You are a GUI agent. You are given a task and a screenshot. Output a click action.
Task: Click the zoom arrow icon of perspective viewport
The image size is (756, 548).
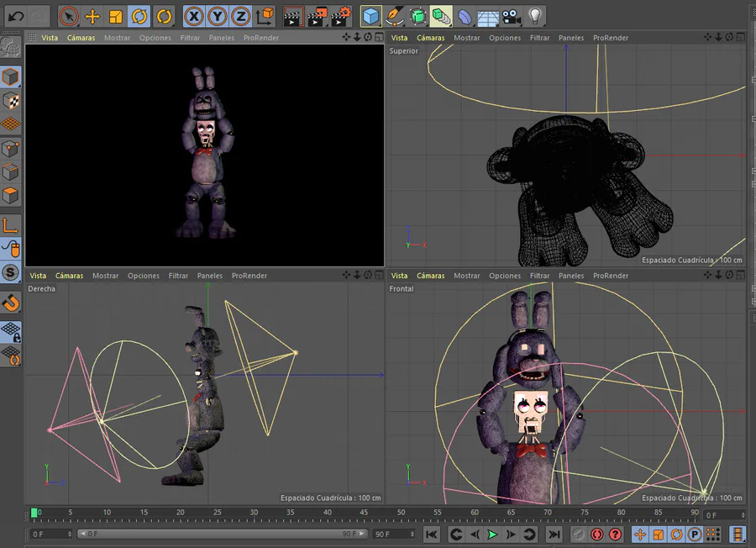[x=357, y=37]
